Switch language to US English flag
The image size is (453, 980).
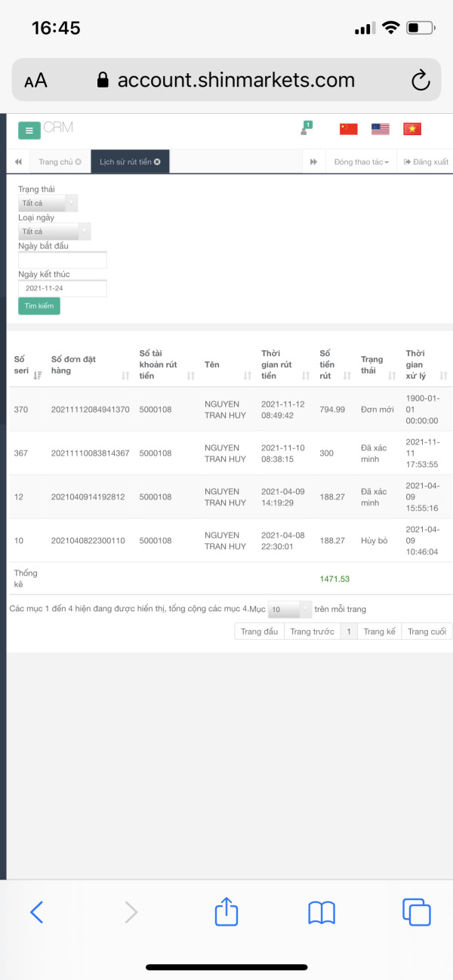tap(380, 129)
